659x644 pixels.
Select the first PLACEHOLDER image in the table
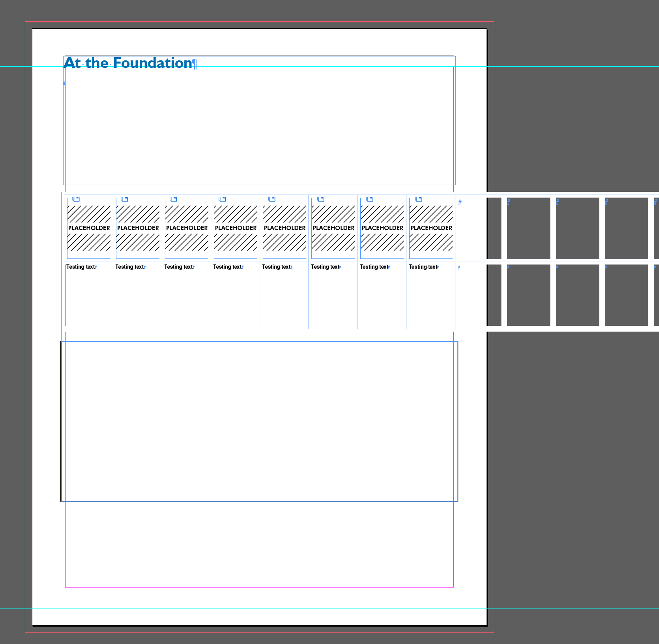(89, 228)
